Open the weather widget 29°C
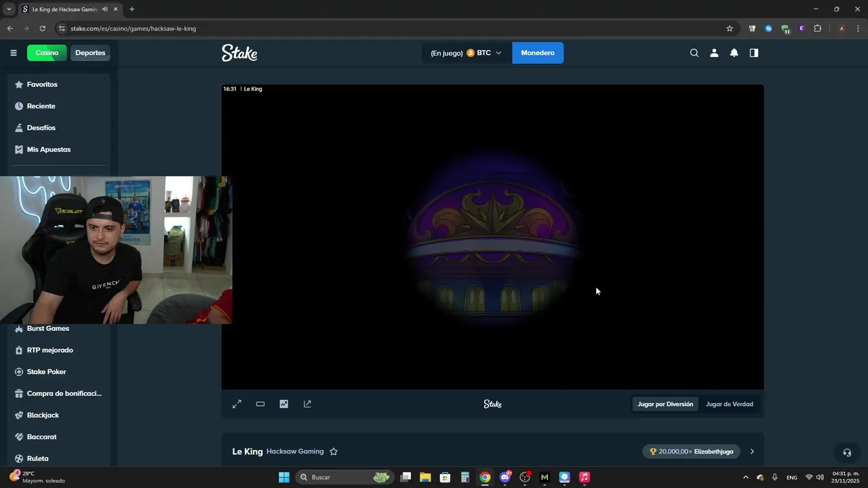This screenshot has height=488, width=868. point(37,477)
